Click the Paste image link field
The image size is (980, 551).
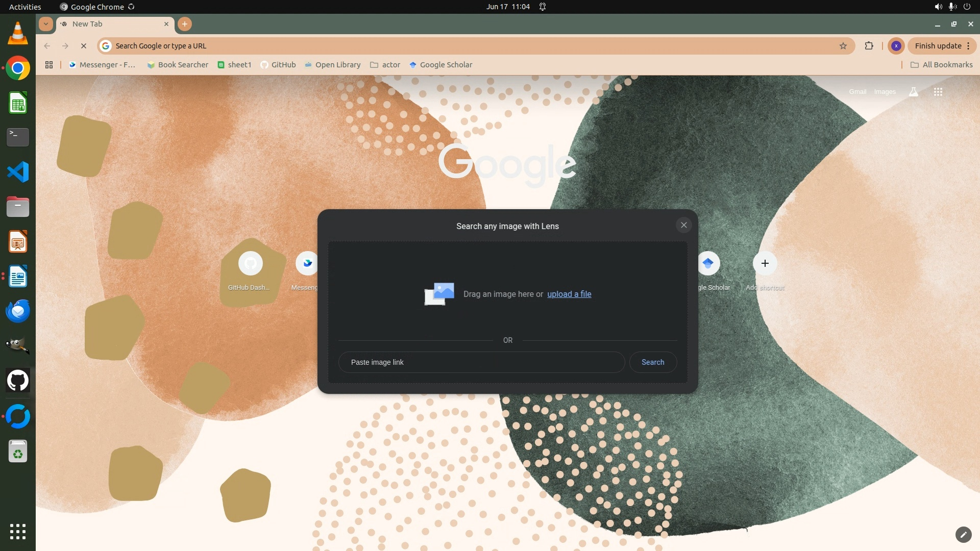tap(481, 362)
